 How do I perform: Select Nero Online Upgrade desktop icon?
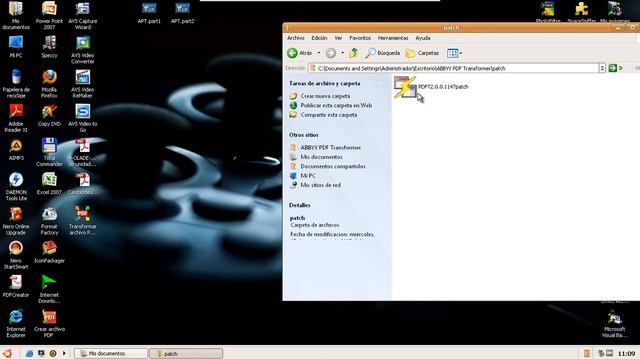tap(16, 221)
